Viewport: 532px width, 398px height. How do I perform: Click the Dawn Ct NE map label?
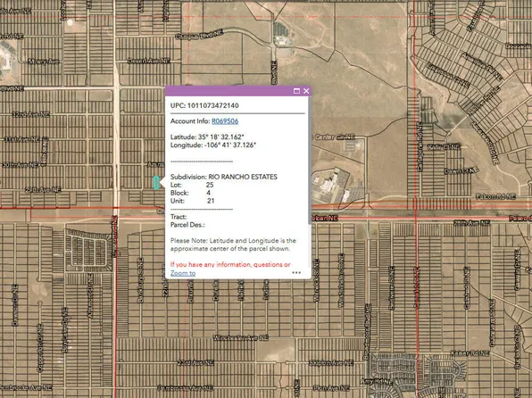click(x=461, y=170)
